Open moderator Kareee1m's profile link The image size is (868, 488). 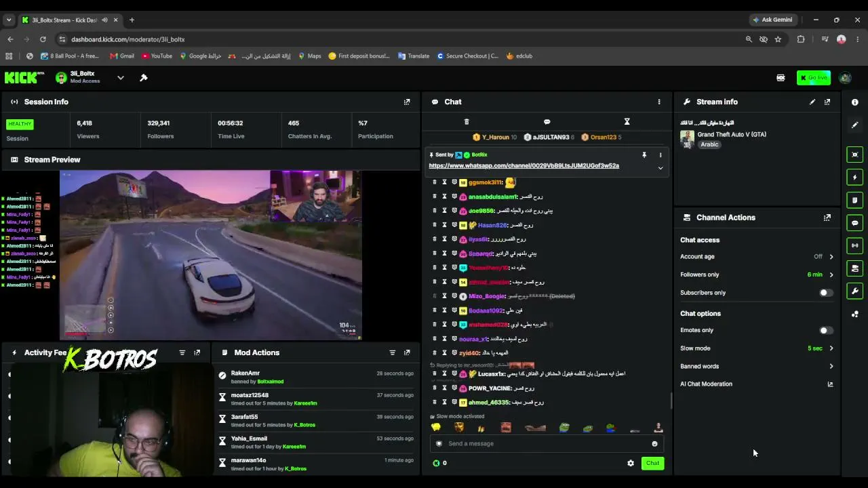point(305,403)
